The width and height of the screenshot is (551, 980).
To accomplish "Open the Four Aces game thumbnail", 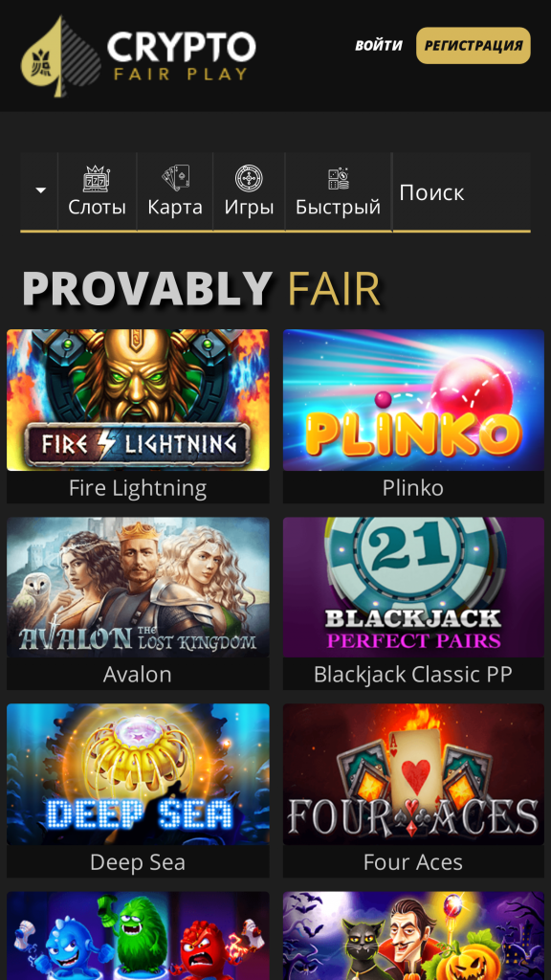I will click(x=413, y=774).
